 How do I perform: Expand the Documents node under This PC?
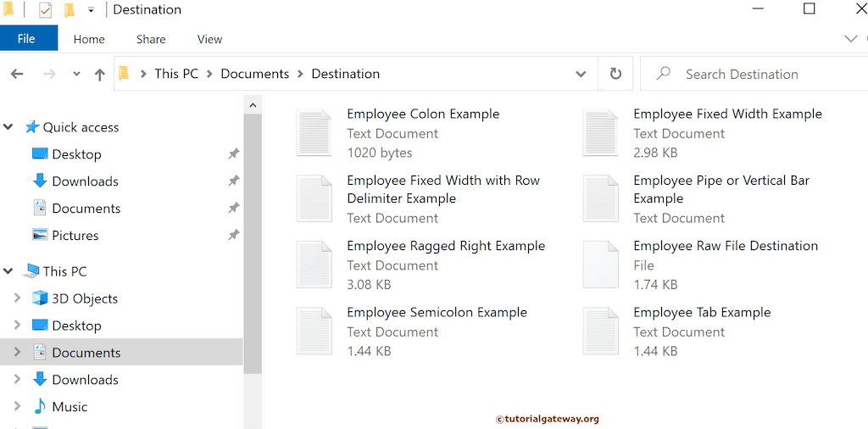(17, 353)
